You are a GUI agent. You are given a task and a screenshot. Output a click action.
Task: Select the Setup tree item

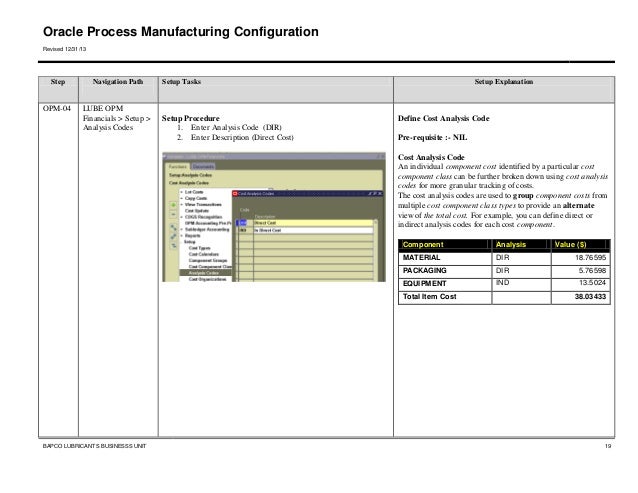pos(190,242)
